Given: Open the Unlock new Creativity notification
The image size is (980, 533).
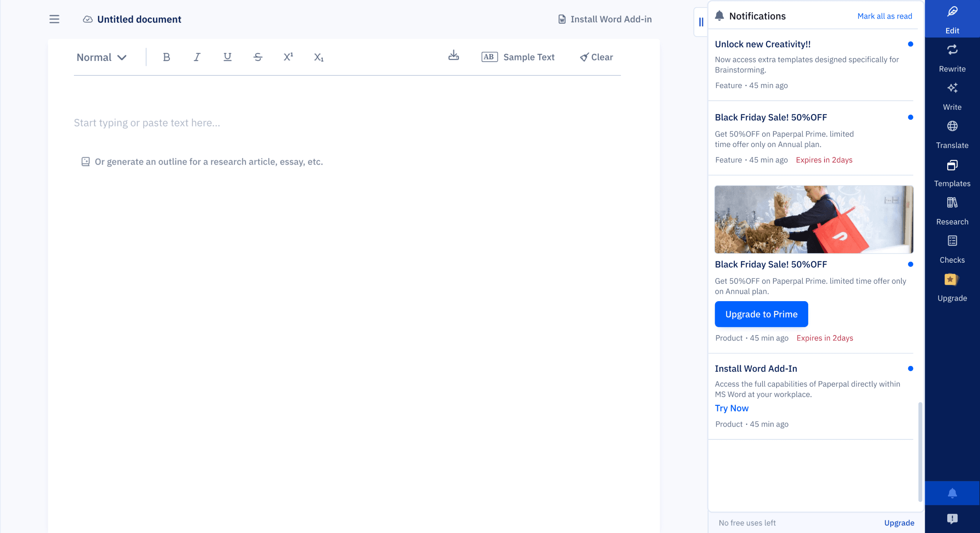Looking at the screenshot, I should [x=763, y=44].
